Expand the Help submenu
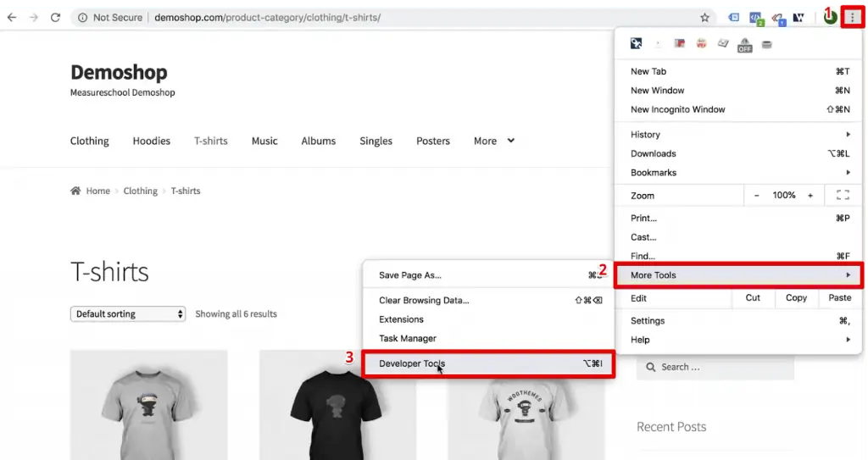This screenshot has width=868, height=460. coord(738,340)
